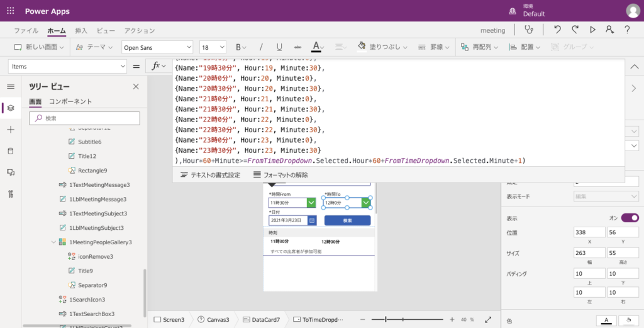644x328 pixels.
Task: Open the environment picker icon
Action: pyautogui.click(x=513, y=11)
